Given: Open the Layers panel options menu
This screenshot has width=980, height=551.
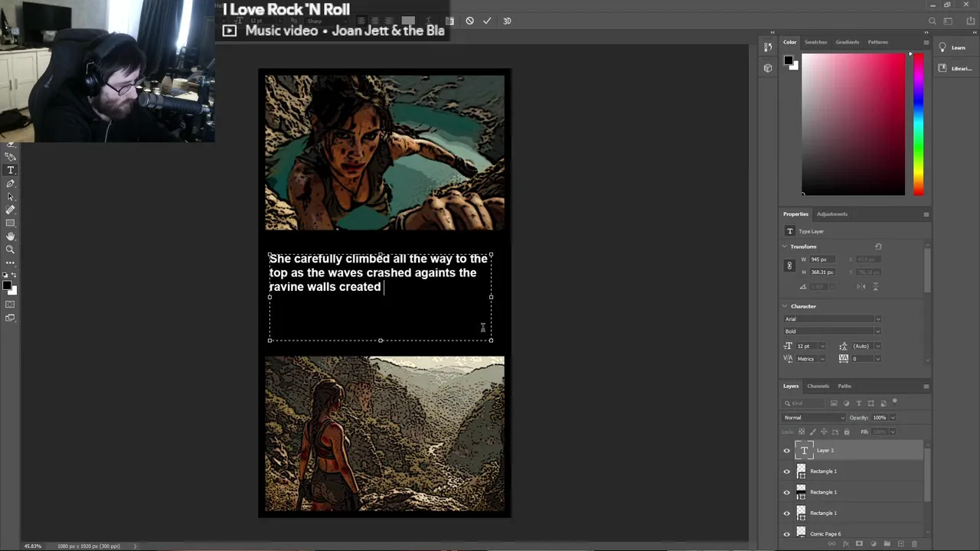Looking at the screenshot, I should click(x=926, y=386).
